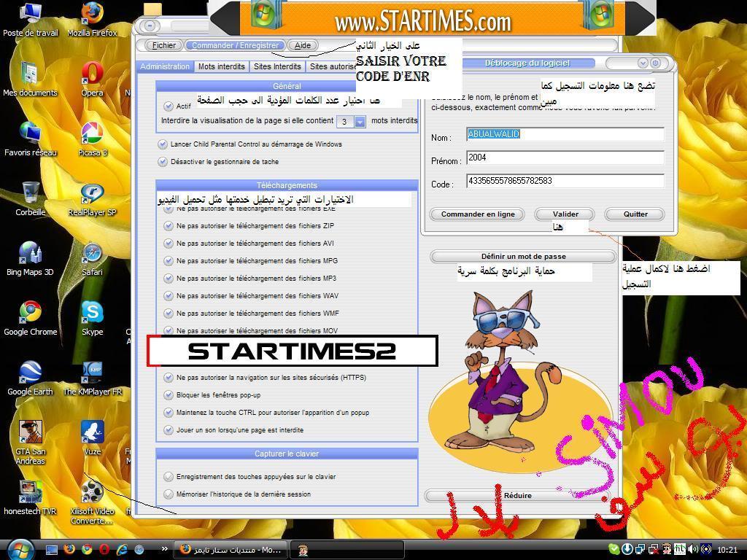Open the Fichier menu

(164, 45)
